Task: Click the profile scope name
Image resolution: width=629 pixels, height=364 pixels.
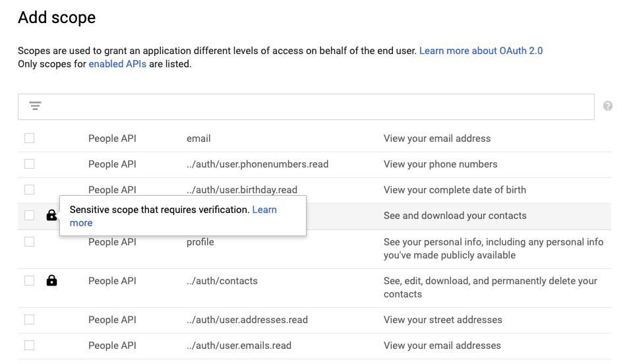Action: tap(200, 242)
